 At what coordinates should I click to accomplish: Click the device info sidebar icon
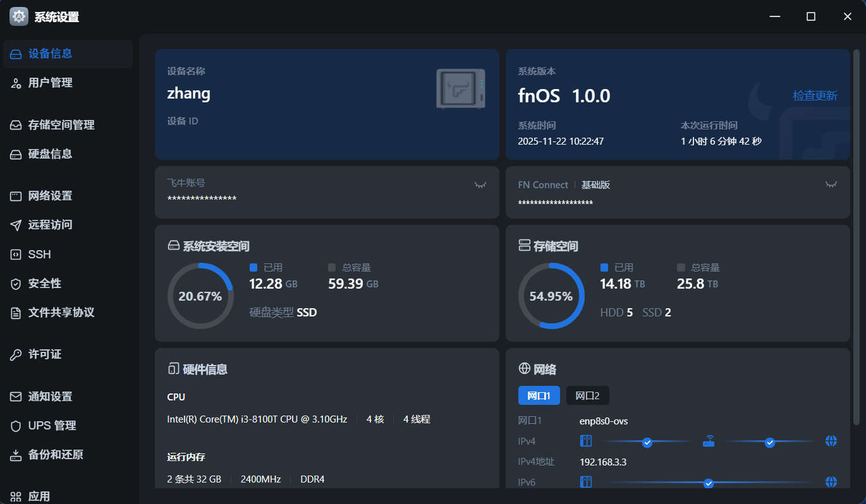pos(16,54)
